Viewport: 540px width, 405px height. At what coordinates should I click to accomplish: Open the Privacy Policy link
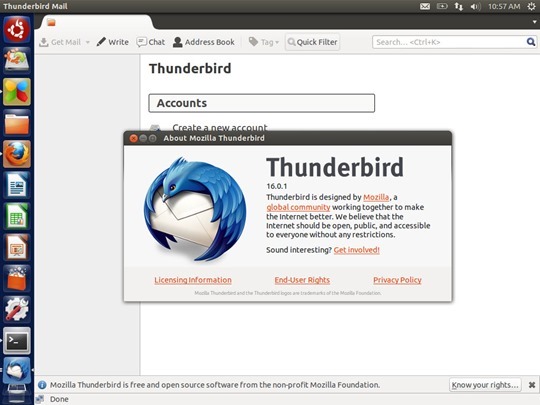[x=397, y=280]
